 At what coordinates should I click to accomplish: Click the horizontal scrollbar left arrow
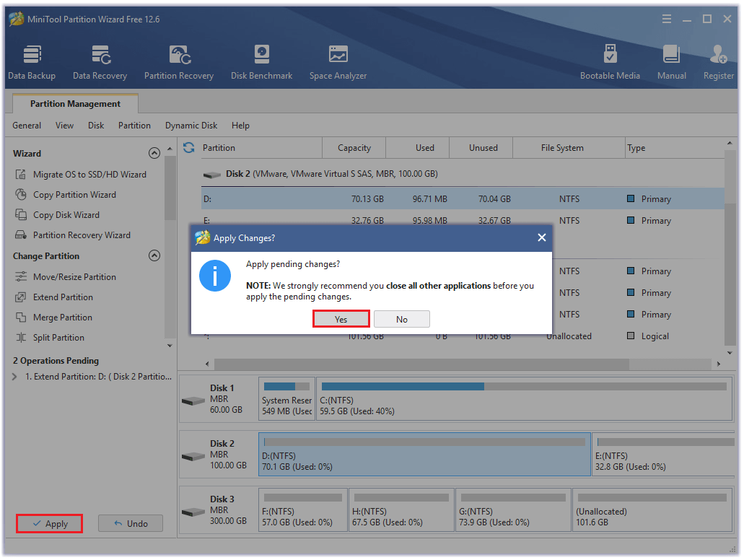click(x=207, y=364)
